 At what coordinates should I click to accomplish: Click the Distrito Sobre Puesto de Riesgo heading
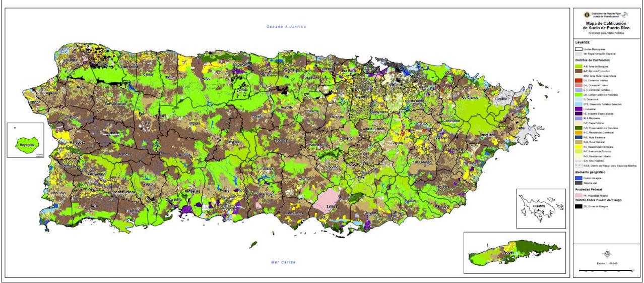coord(599,200)
